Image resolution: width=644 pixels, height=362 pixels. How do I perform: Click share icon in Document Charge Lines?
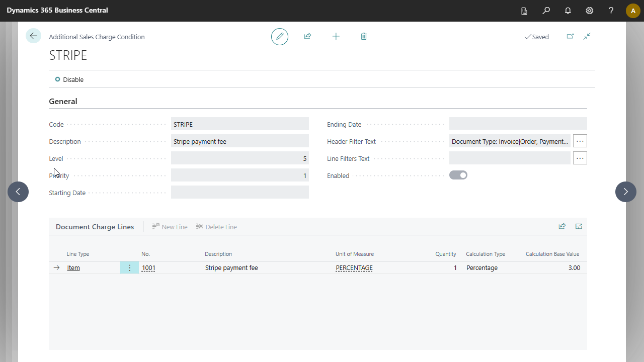pyautogui.click(x=562, y=226)
